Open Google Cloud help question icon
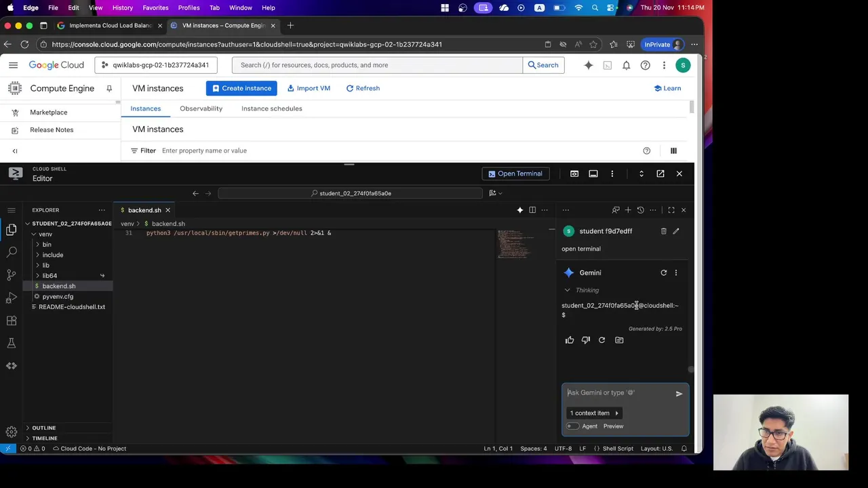Screen dimensions: 868x488 click(x=646, y=65)
